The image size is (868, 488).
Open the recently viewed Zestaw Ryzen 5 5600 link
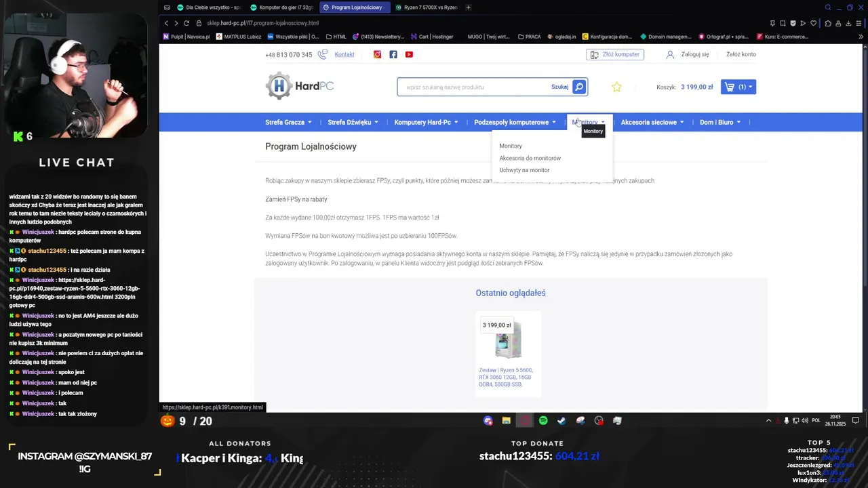506,378
